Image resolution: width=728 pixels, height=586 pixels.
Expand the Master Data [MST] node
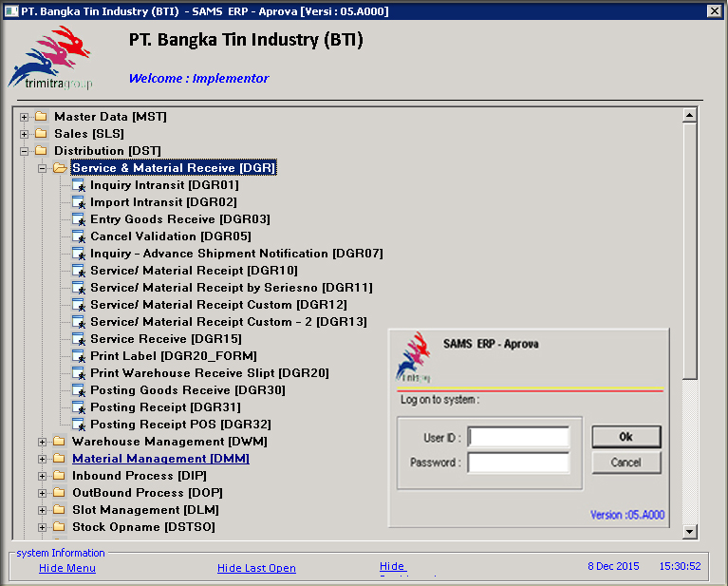tap(24, 117)
